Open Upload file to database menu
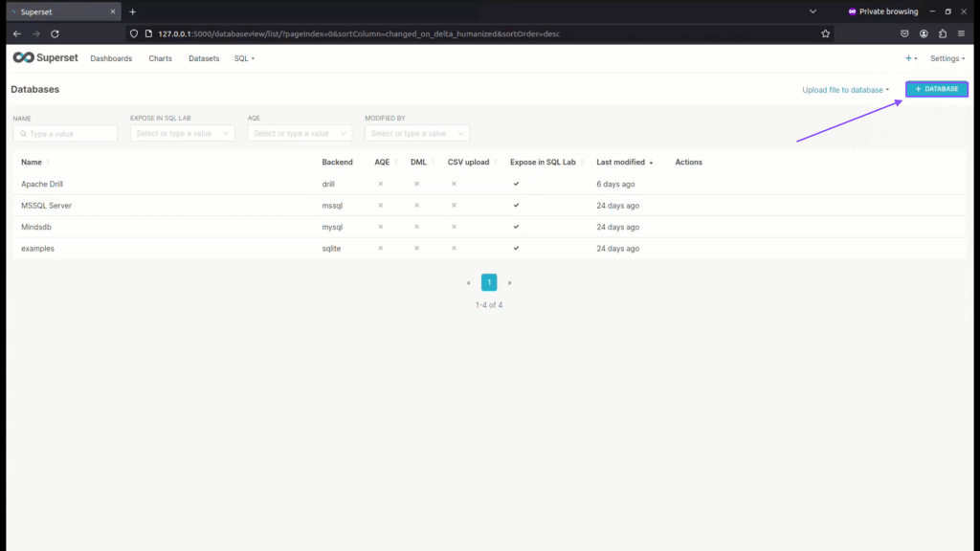 (x=845, y=90)
